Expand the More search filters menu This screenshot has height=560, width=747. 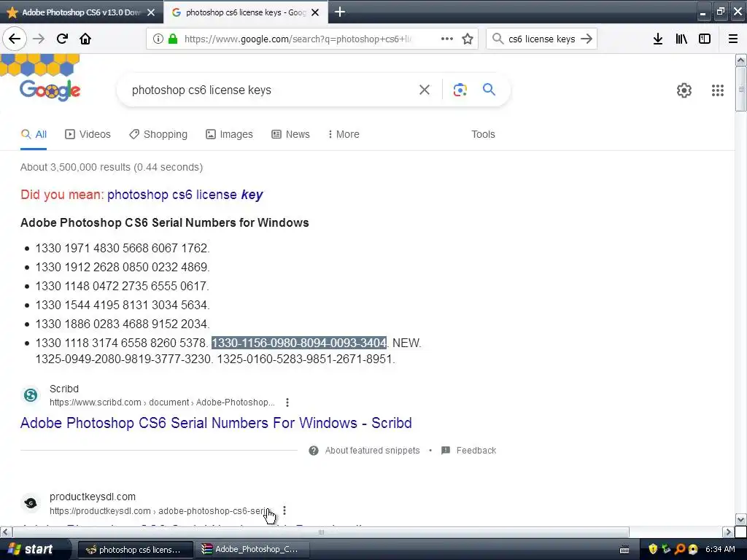(x=344, y=134)
